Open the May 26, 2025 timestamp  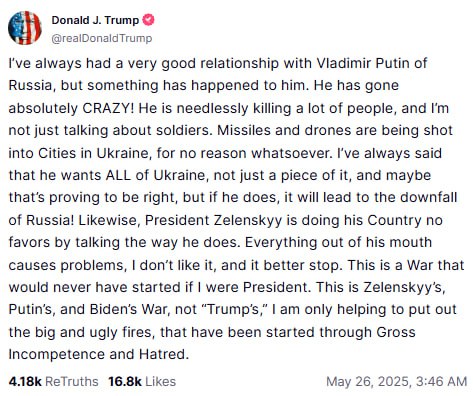397,381
